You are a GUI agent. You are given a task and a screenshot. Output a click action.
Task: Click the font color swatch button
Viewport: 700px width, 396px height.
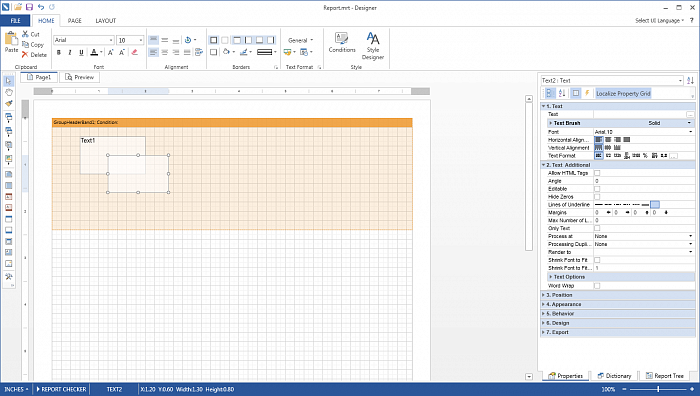click(x=94, y=52)
